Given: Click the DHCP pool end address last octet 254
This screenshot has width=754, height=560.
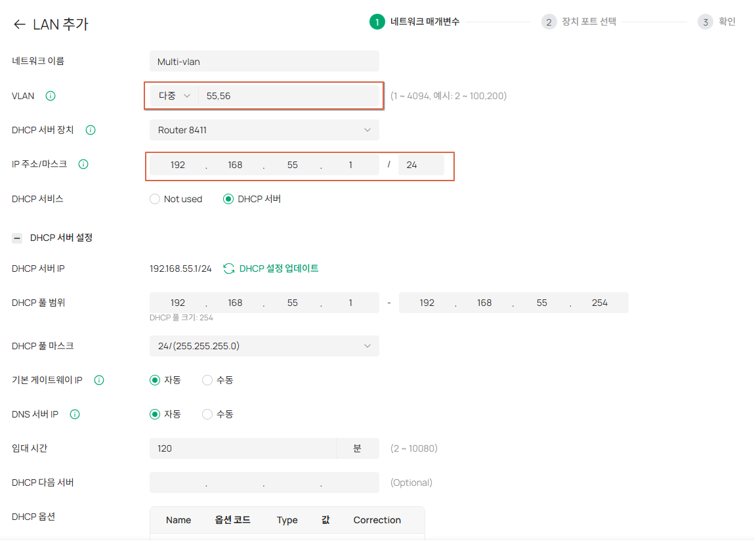Looking at the screenshot, I should point(600,303).
